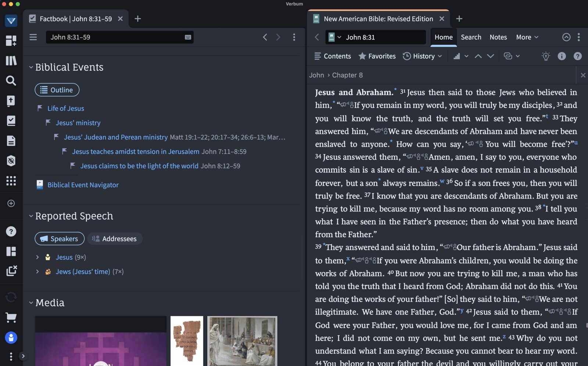Select the Speakers toggle under Reported Speech
The width and height of the screenshot is (588, 366).
click(59, 238)
